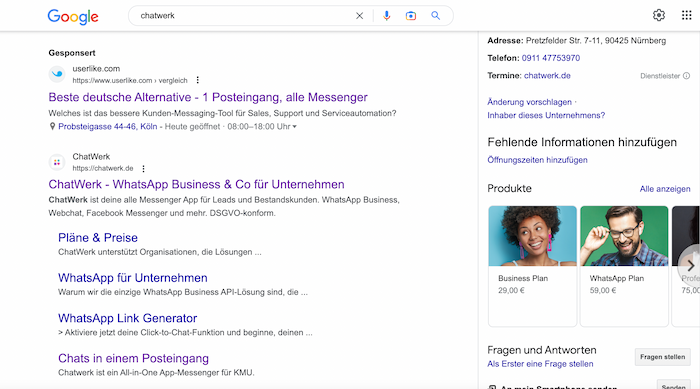Submit search with magnifier icon
This screenshot has width=700, height=389.
coord(436,16)
